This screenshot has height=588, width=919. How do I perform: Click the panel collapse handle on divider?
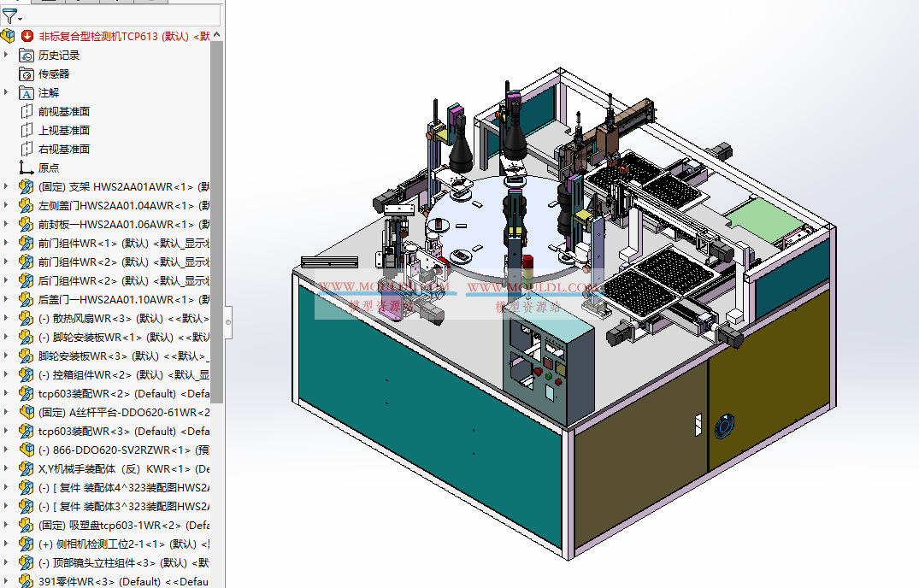227,312
